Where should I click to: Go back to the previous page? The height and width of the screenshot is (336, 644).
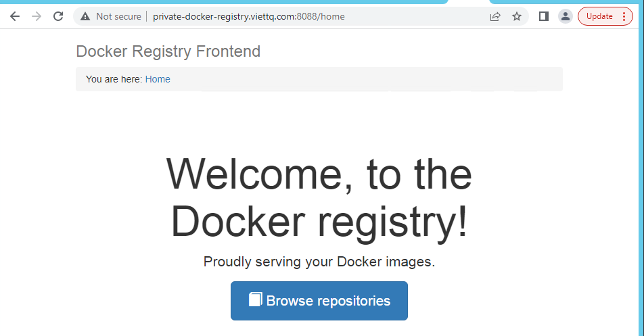[15, 16]
